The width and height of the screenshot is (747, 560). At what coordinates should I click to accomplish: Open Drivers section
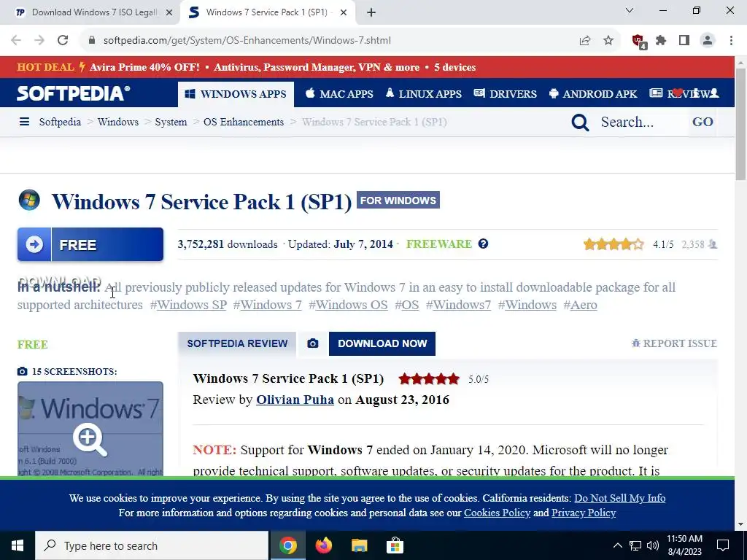pyautogui.click(x=506, y=94)
